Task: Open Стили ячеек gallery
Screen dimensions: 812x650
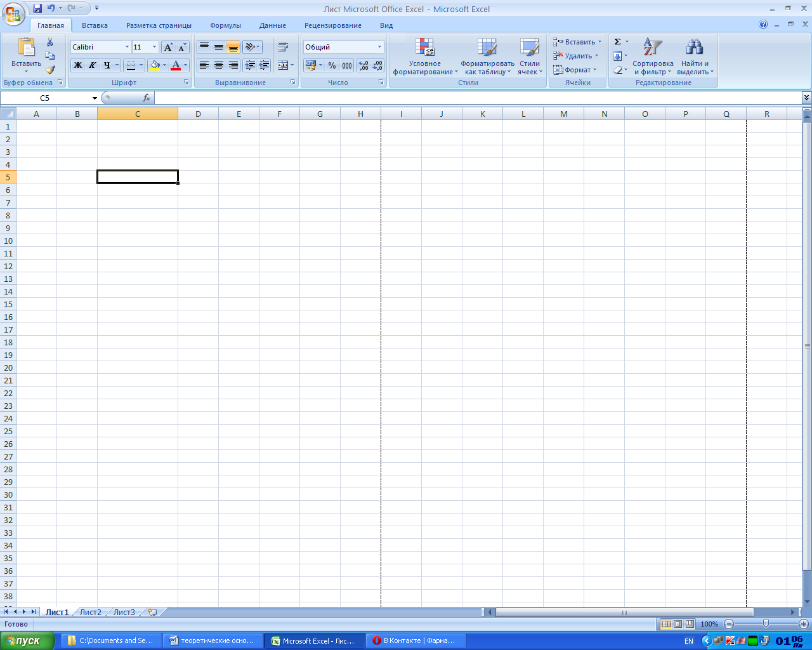Action: tap(530, 56)
